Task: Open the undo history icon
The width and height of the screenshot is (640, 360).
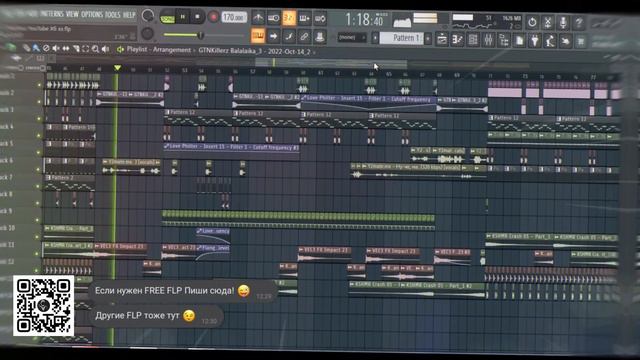Action: 532,22
